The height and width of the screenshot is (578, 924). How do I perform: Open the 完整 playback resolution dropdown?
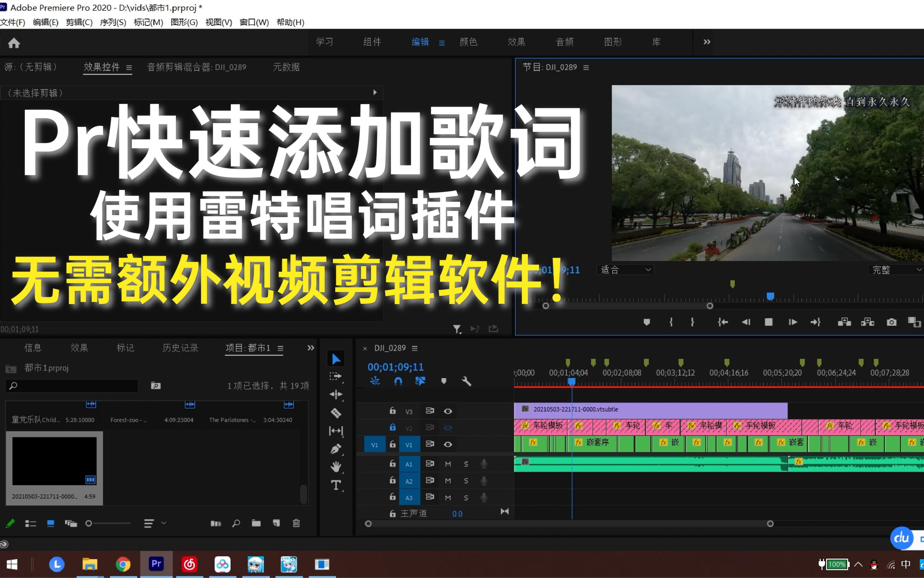click(895, 270)
